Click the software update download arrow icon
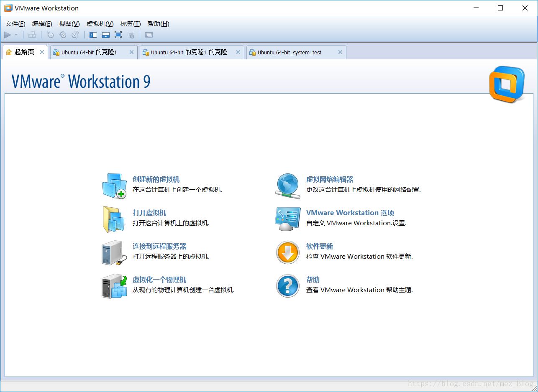538x392 pixels. 288,253
